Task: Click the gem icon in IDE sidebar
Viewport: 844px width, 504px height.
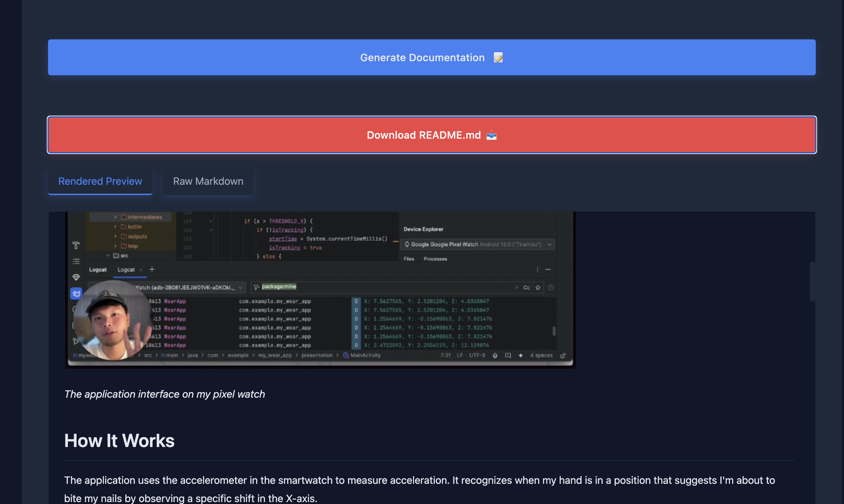Action: pyautogui.click(x=76, y=277)
